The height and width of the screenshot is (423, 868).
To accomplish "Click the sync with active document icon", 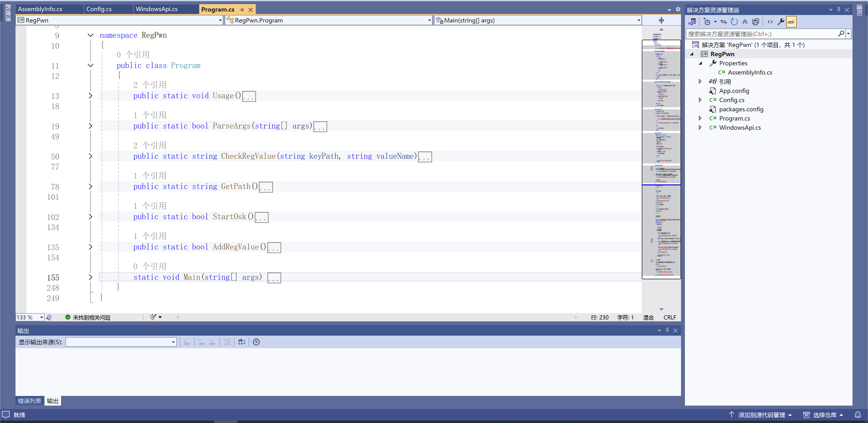I will [x=723, y=22].
